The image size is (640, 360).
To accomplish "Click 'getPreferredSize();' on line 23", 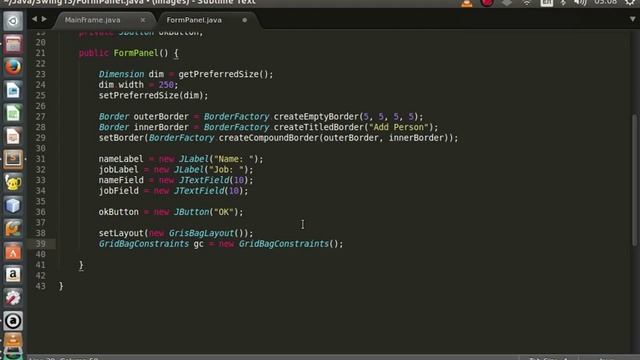I will [226, 74].
